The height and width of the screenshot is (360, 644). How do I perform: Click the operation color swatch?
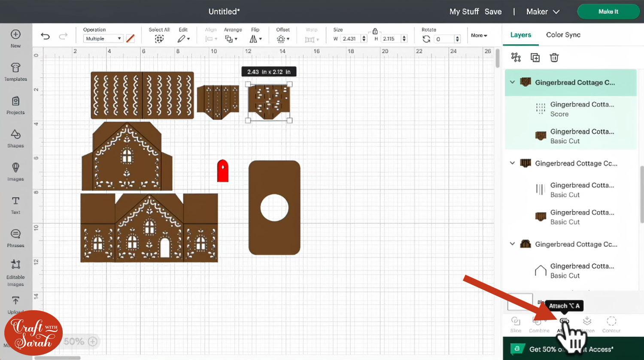click(131, 39)
